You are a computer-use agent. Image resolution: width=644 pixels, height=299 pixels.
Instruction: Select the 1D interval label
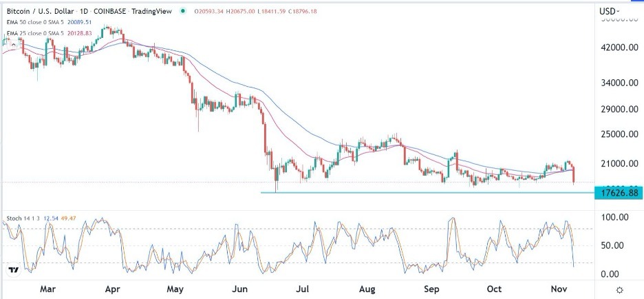[x=84, y=11]
